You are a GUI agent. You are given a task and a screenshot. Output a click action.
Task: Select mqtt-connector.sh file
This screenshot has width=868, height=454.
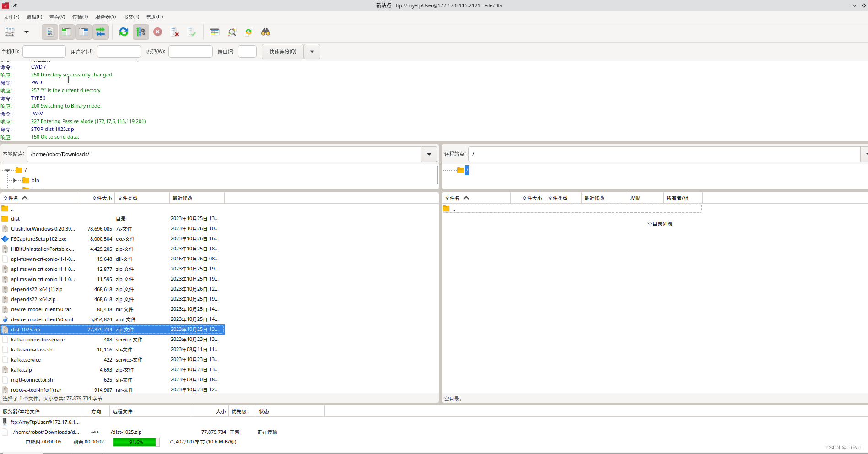113,380
